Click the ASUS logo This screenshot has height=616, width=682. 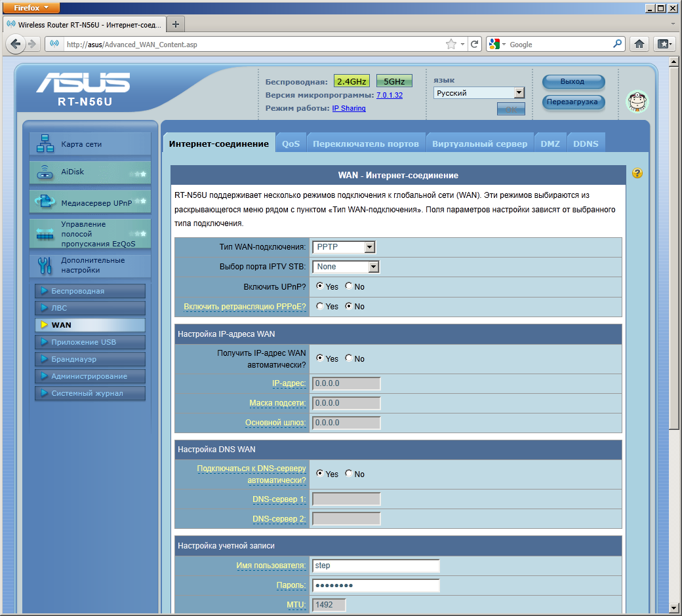[x=83, y=82]
